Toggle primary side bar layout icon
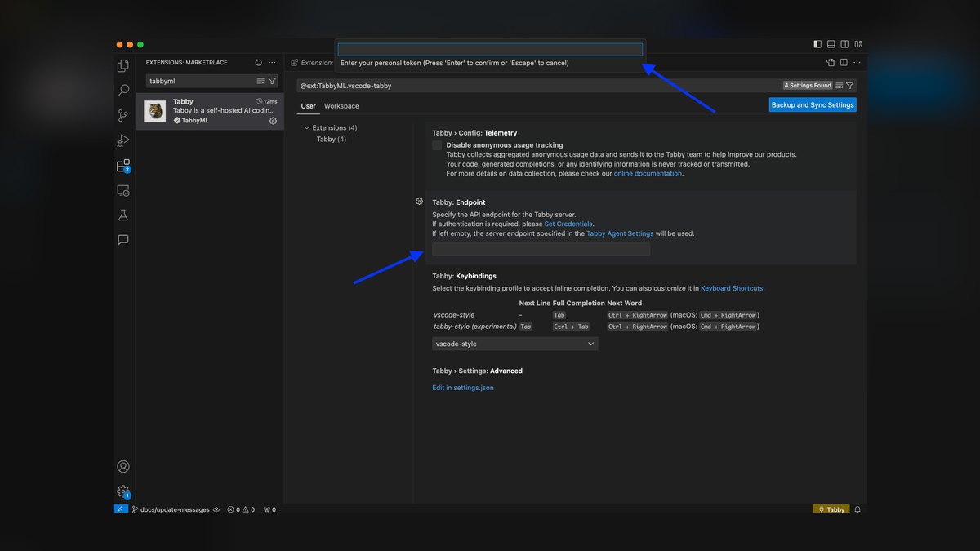This screenshot has height=551, width=980. point(817,44)
